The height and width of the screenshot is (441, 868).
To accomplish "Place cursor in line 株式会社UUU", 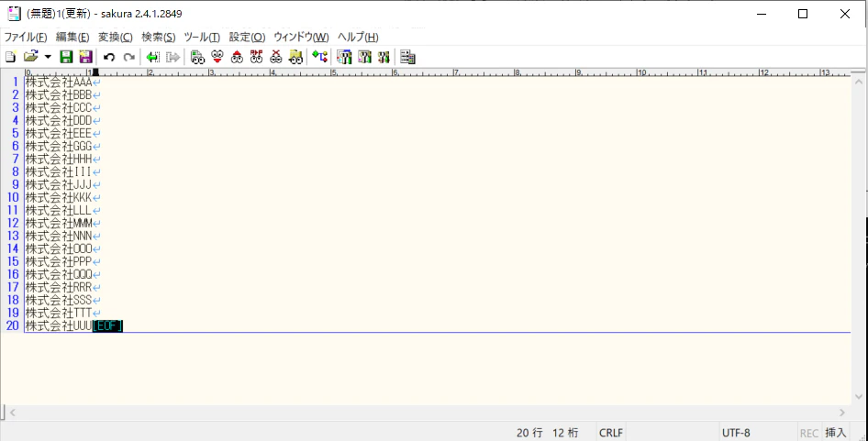I will [x=59, y=325].
